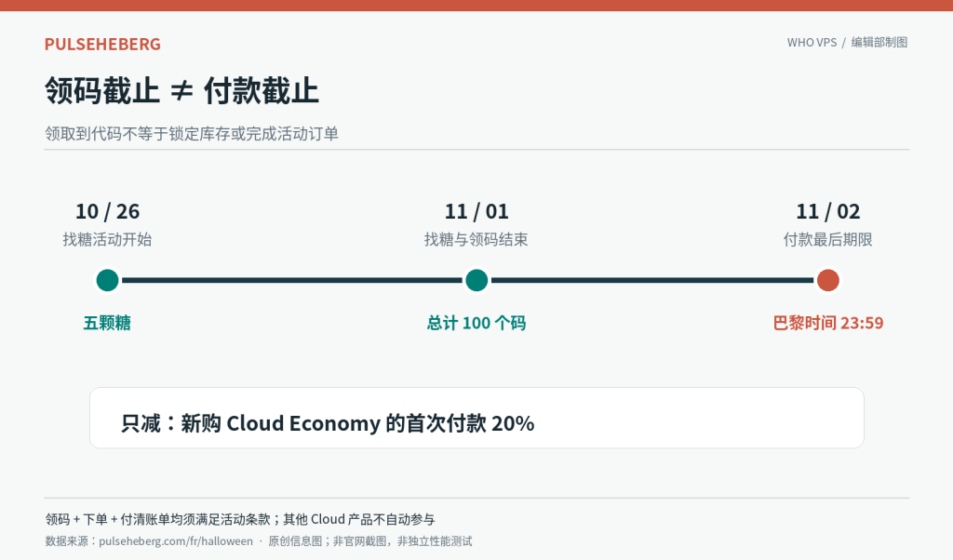Click the label '找糖与领码结束'
The width and height of the screenshot is (953, 560).
tap(476, 239)
